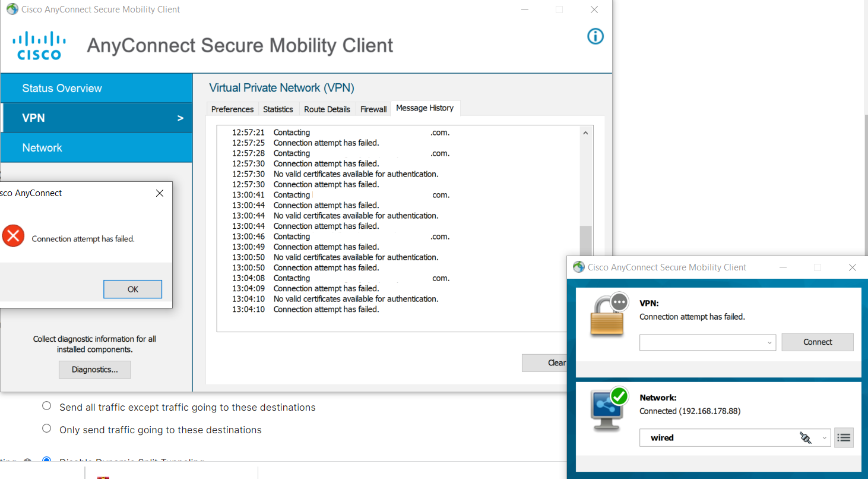The height and width of the screenshot is (479, 868).
Task: Switch to the Statistics tab
Action: click(278, 109)
